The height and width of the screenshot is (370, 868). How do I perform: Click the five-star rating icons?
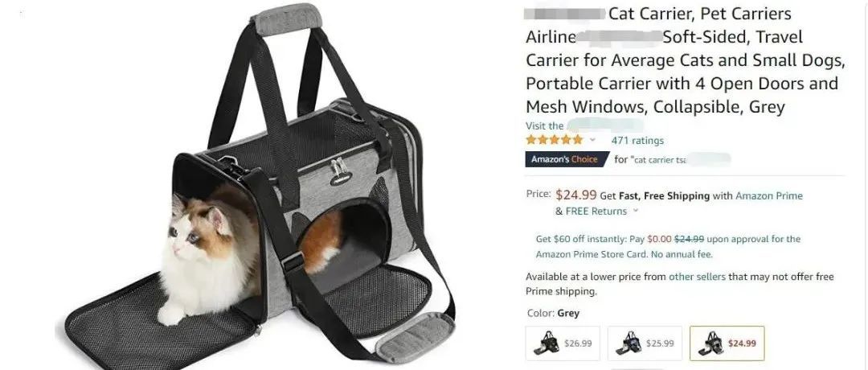(x=554, y=140)
